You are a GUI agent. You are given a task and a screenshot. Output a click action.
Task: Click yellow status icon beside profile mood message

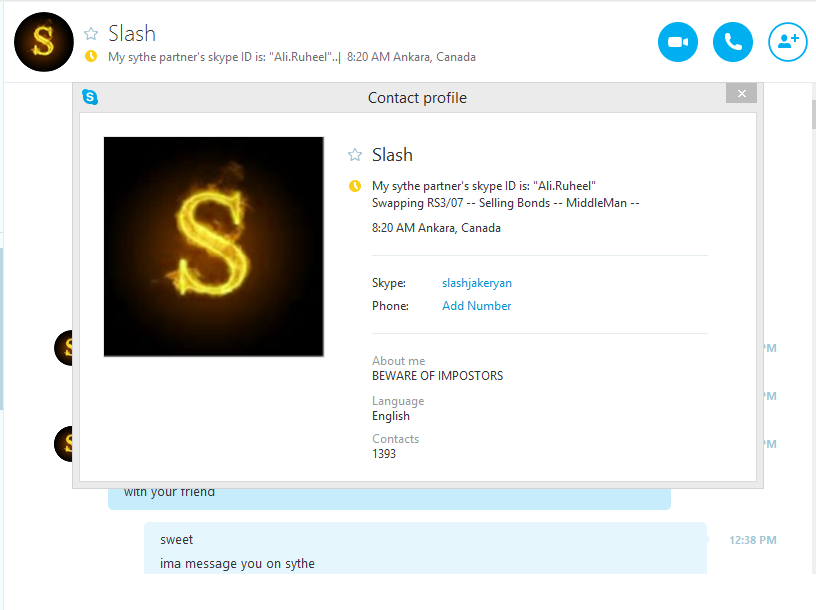[x=354, y=186]
